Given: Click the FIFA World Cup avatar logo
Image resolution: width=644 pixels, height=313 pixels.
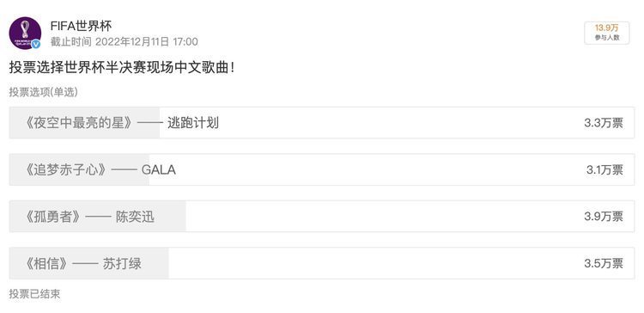Looking at the screenshot, I should (25, 33).
